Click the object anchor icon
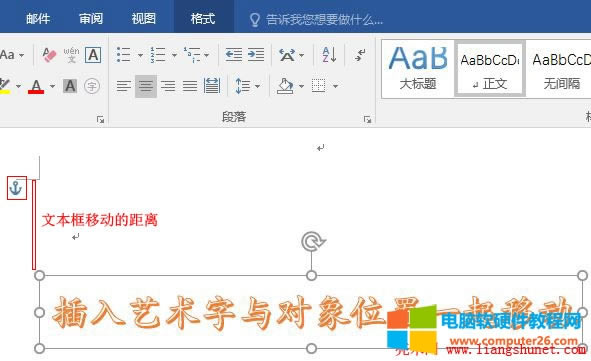 coord(16,188)
